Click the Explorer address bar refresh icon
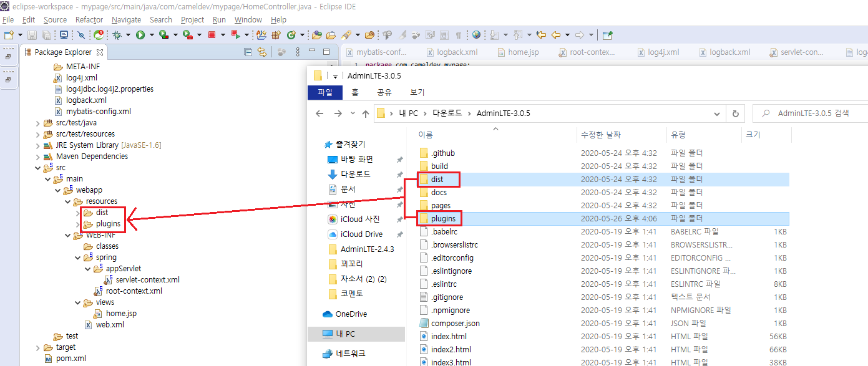868x366 pixels. coord(736,113)
